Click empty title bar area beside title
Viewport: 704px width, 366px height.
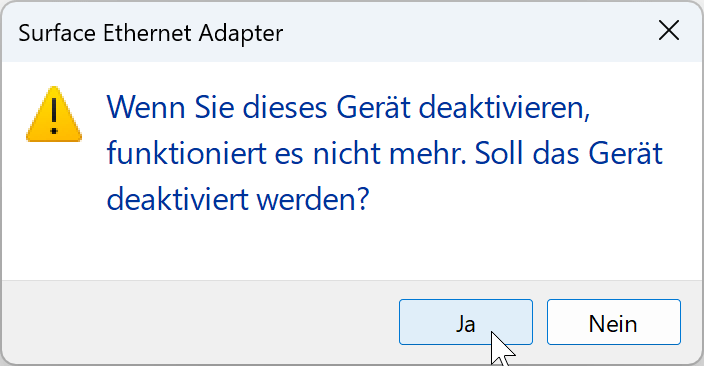point(467,32)
